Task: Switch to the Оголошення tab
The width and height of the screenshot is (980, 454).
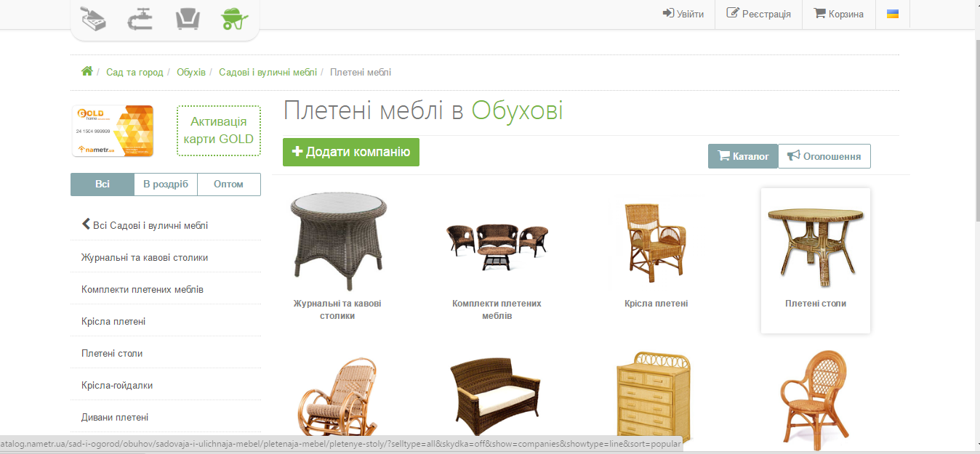Action: 824,156
